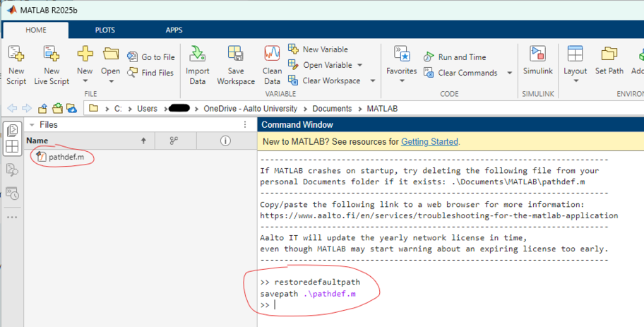Expand the New dropdown arrow
644x327 pixels.
tap(85, 81)
